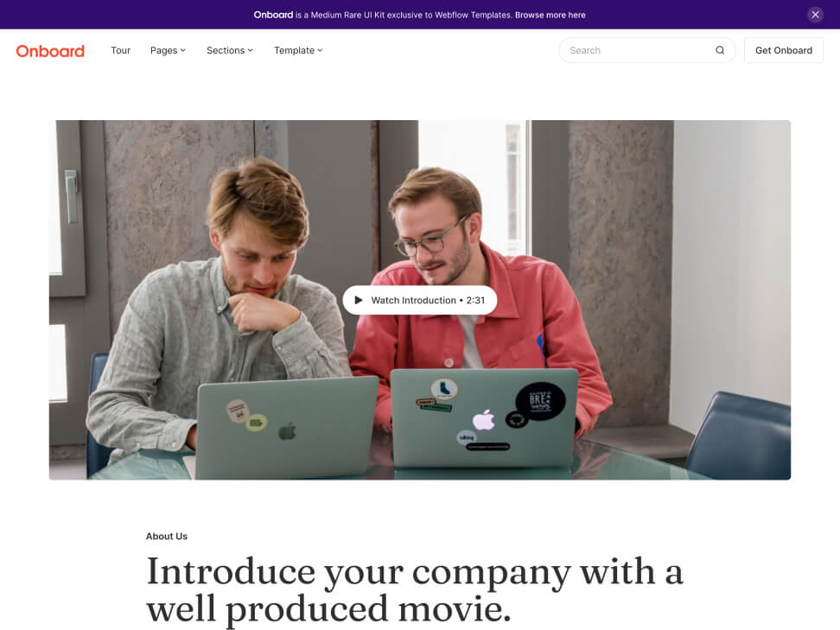Click the play triangle icon on video
This screenshot has width=840, height=630.
(359, 301)
